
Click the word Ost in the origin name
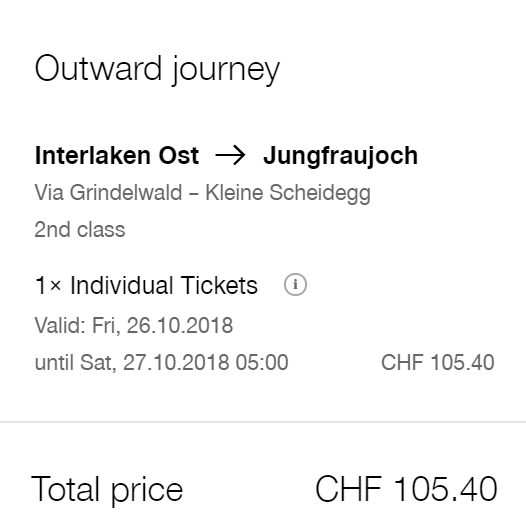coord(179,156)
